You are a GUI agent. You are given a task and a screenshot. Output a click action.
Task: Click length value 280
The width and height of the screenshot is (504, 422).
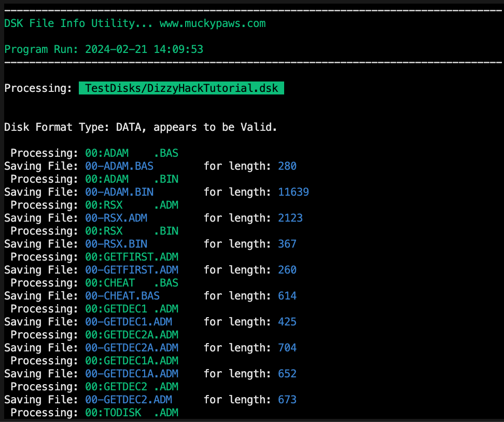click(287, 166)
